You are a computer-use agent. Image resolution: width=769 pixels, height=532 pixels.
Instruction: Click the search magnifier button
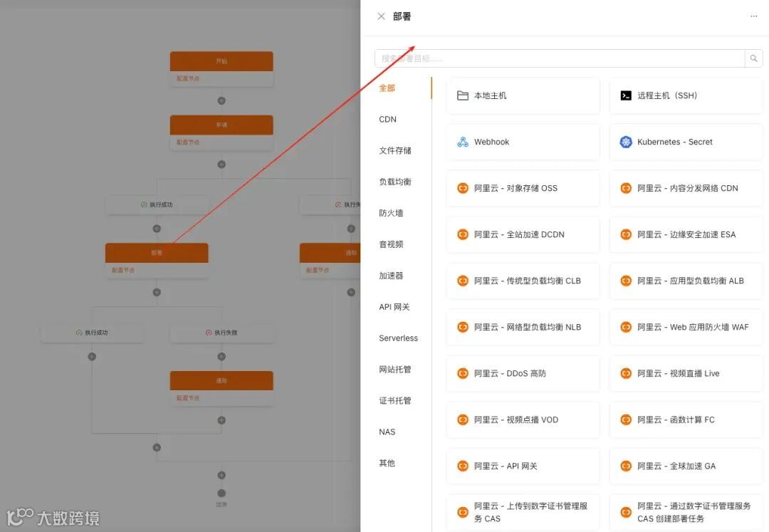(x=754, y=58)
